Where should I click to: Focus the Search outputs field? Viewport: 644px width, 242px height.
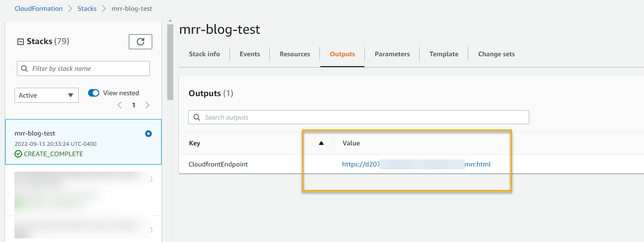tap(359, 117)
